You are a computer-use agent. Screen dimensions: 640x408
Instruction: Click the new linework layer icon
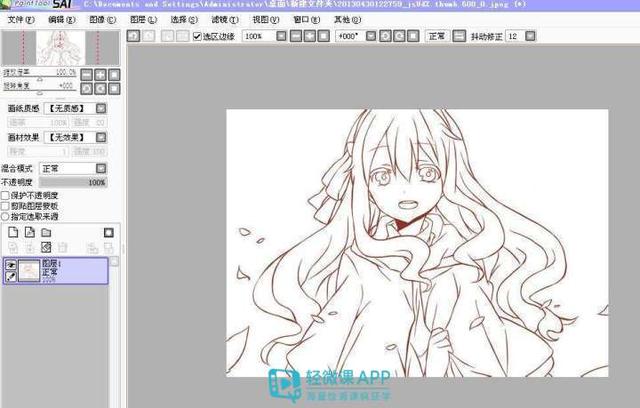[x=30, y=233]
